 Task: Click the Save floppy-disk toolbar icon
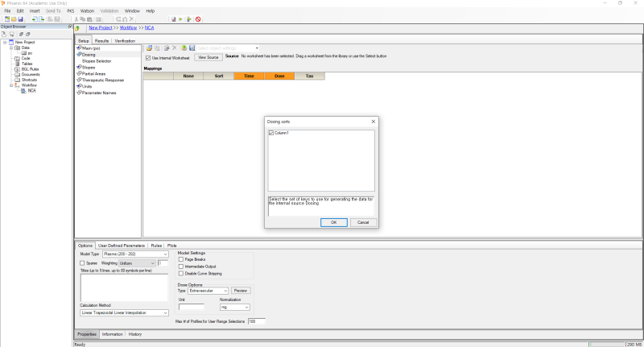pyautogui.click(x=20, y=19)
